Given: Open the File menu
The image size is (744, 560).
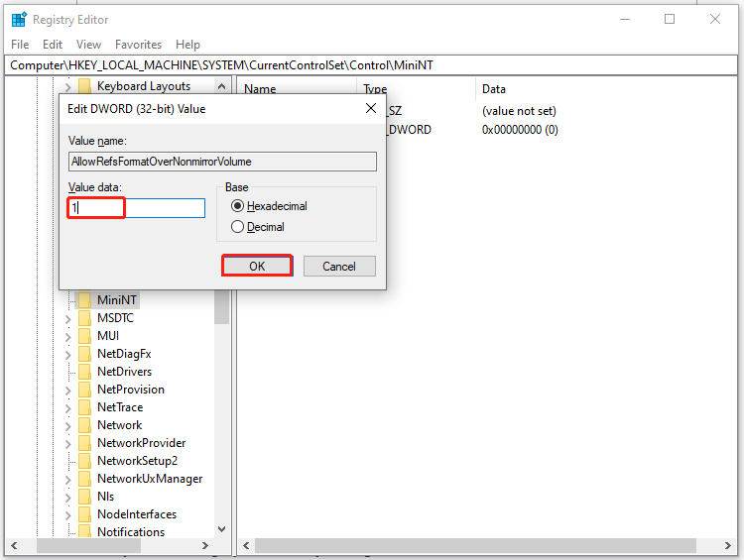Looking at the screenshot, I should [x=20, y=45].
